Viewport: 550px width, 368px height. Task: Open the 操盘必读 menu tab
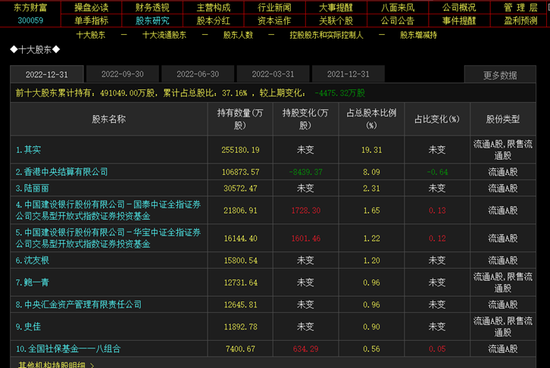(91, 7)
